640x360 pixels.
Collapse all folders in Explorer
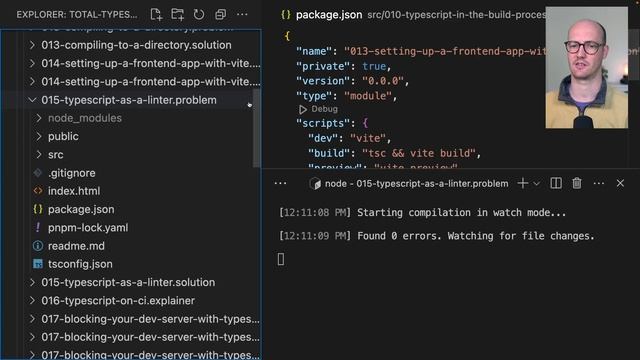click(220, 15)
